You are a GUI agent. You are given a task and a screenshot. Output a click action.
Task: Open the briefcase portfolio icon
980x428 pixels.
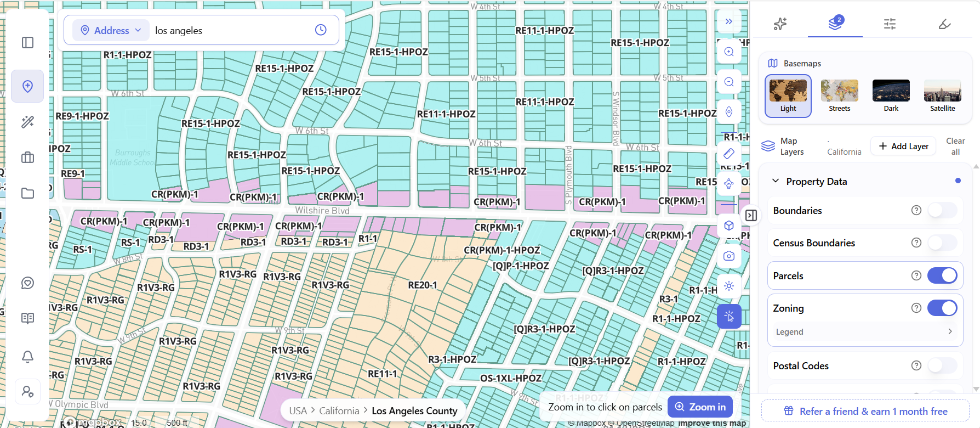coord(27,157)
